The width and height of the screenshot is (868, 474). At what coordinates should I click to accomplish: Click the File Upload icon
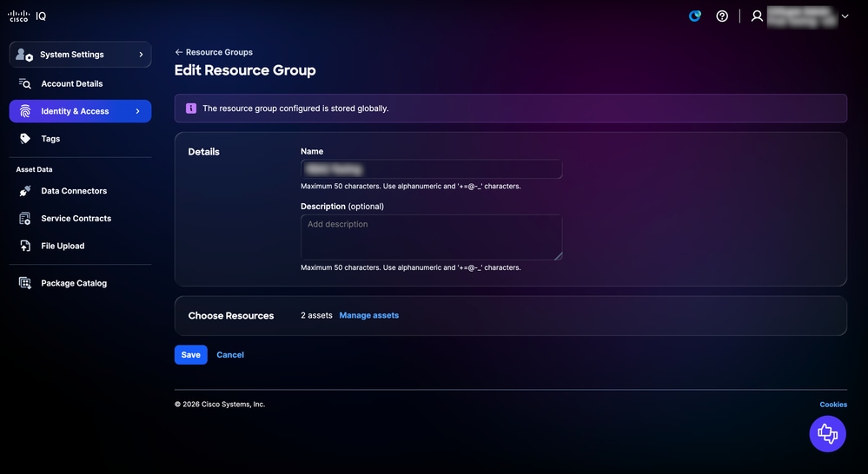tap(25, 247)
